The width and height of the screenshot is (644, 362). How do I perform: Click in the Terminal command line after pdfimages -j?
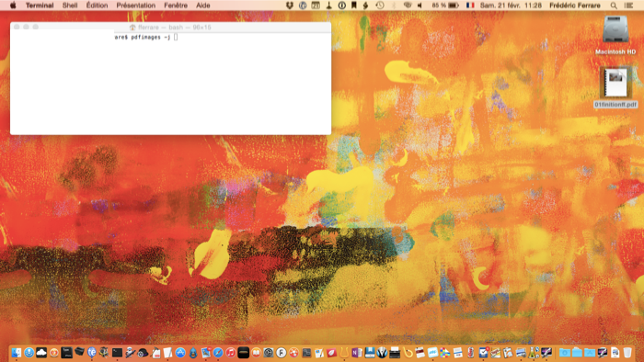point(176,38)
